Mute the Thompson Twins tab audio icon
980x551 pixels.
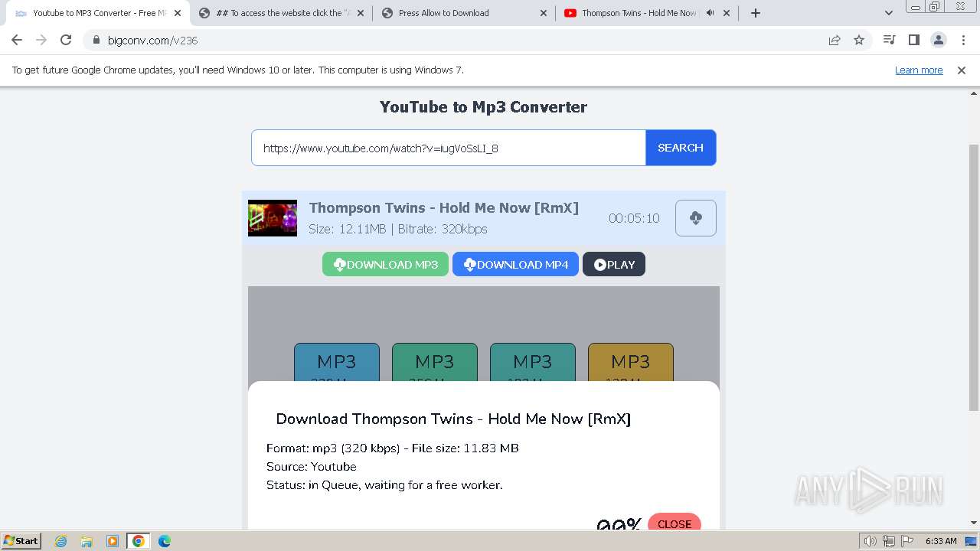pyautogui.click(x=710, y=13)
